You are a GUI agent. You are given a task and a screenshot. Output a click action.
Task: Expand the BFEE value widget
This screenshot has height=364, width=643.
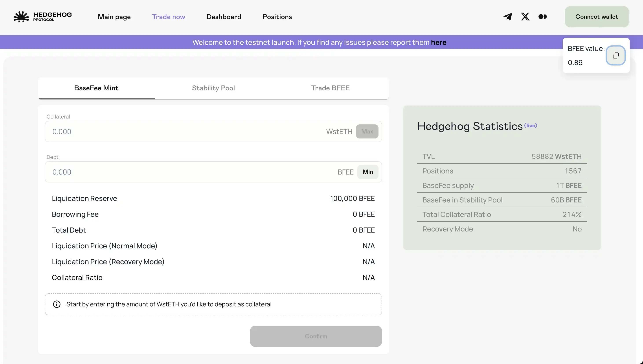tap(615, 55)
